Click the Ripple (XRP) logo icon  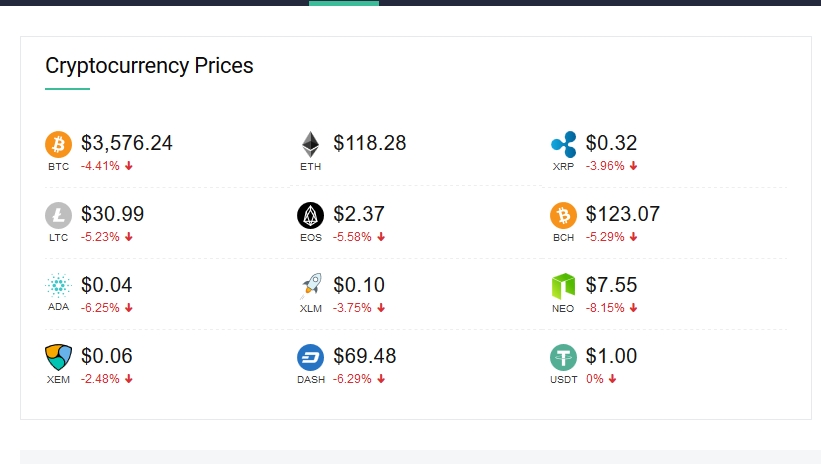pos(563,144)
